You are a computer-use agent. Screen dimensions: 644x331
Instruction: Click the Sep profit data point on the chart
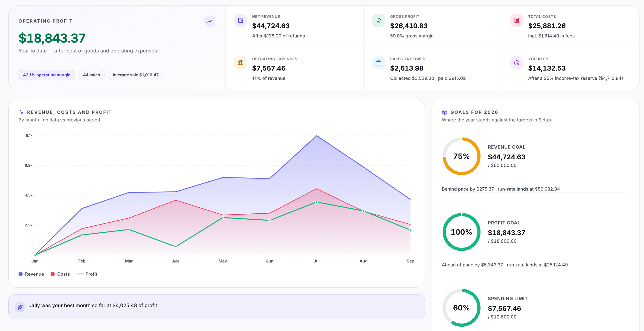[410, 230]
